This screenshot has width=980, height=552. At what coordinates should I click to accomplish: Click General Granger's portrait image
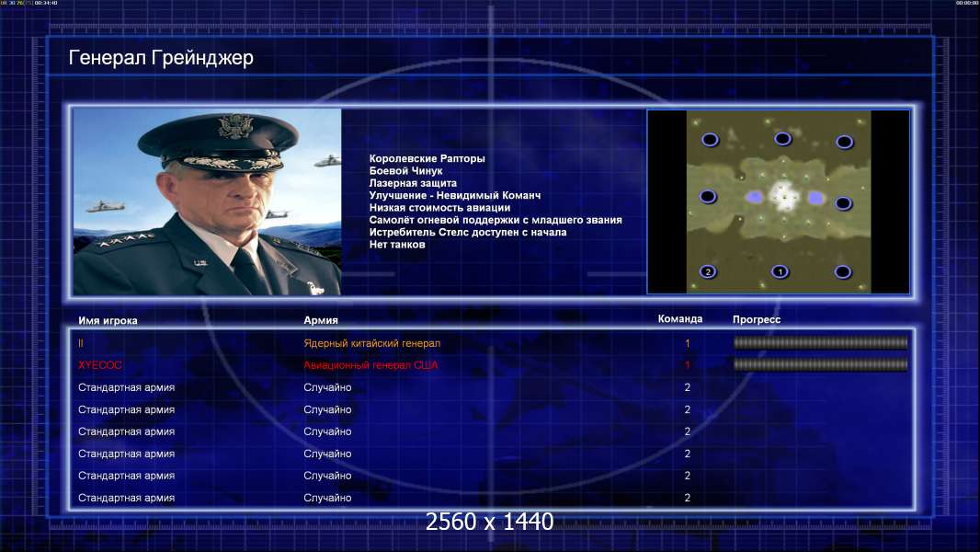point(207,201)
